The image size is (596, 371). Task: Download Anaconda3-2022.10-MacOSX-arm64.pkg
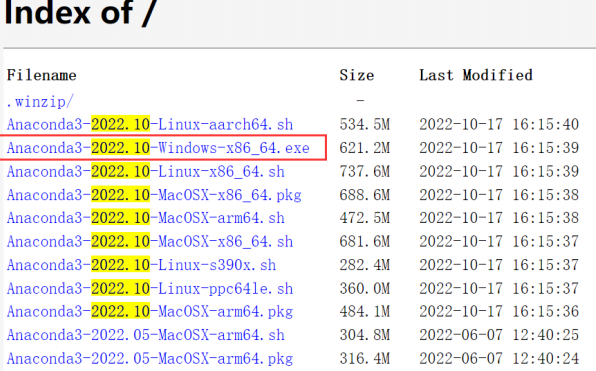pyautogui.click(x=150, y=312)
